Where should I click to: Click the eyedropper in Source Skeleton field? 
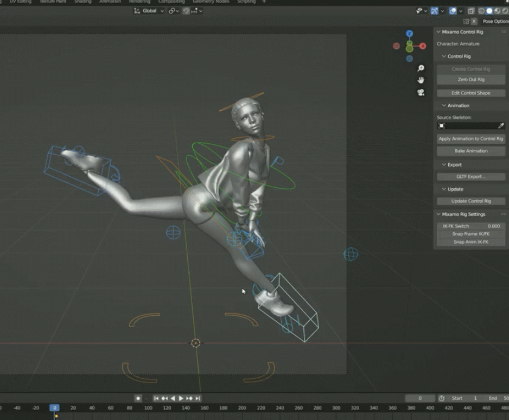[x=501, y=126]
